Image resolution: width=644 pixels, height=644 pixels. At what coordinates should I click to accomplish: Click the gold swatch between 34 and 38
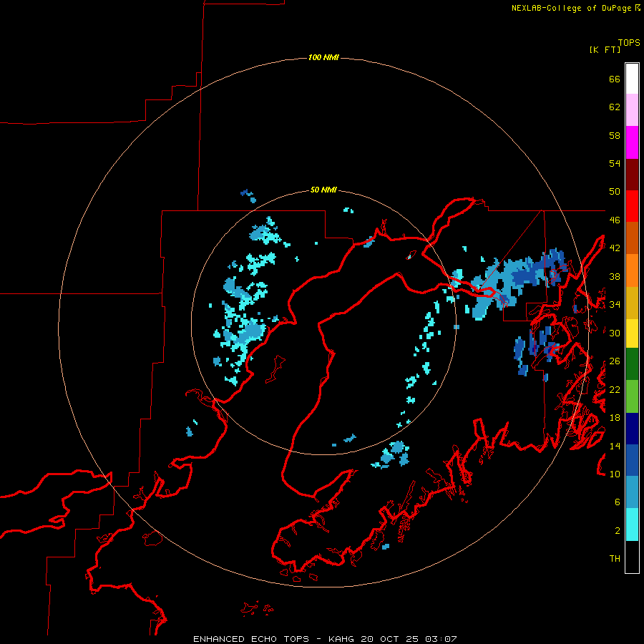[x=632, y=303]
